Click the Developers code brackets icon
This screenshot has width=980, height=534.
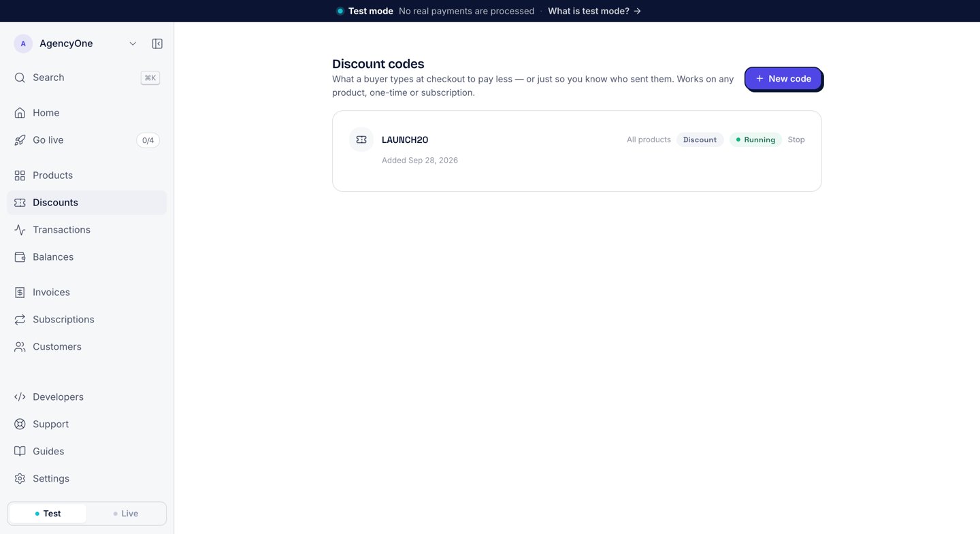click(20, 397)
